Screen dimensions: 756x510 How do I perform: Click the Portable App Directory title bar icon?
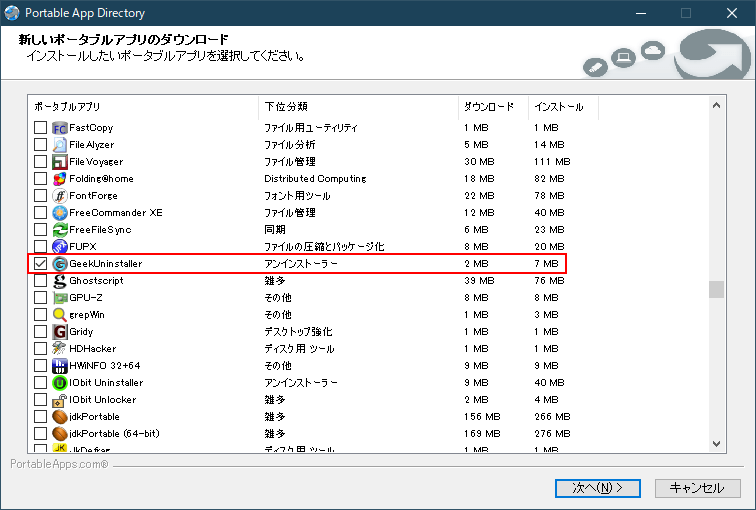(x=12, y=13)
